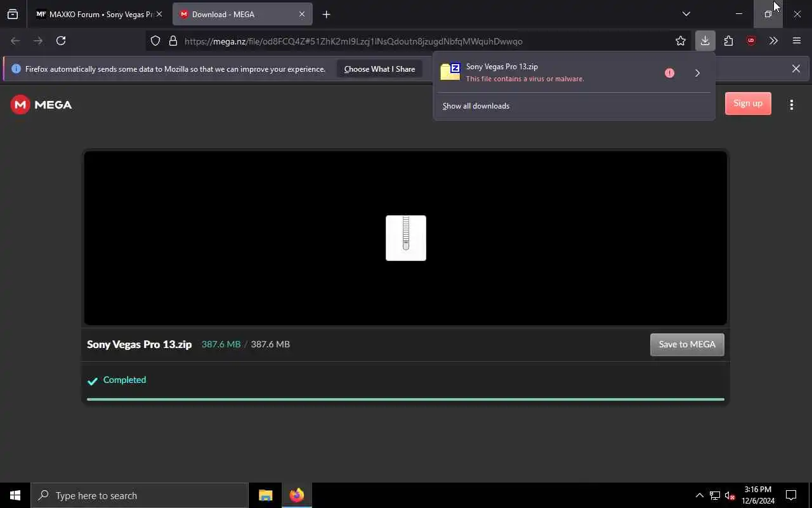812x508 pixels.
Task: Open File Explorer from taskbar
Action: coord(265,495)
